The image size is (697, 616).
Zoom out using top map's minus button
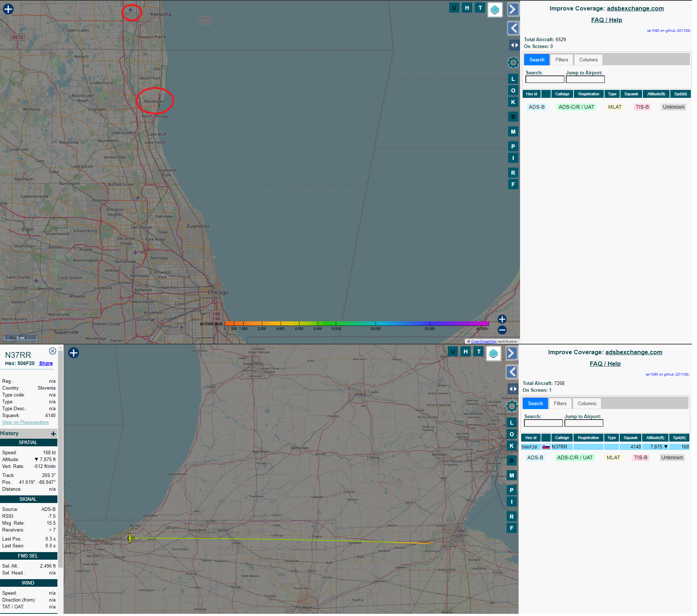(502, 330)
